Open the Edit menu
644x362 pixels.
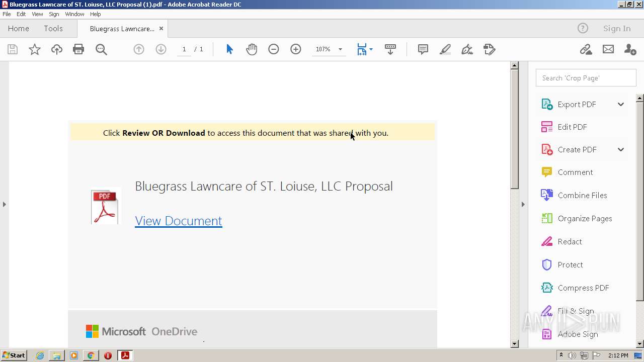21,14
